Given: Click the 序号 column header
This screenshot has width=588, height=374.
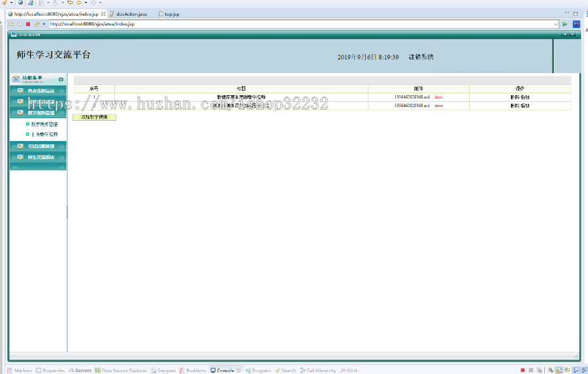Looking at the screenshot, I should click(x=94, y=89).
